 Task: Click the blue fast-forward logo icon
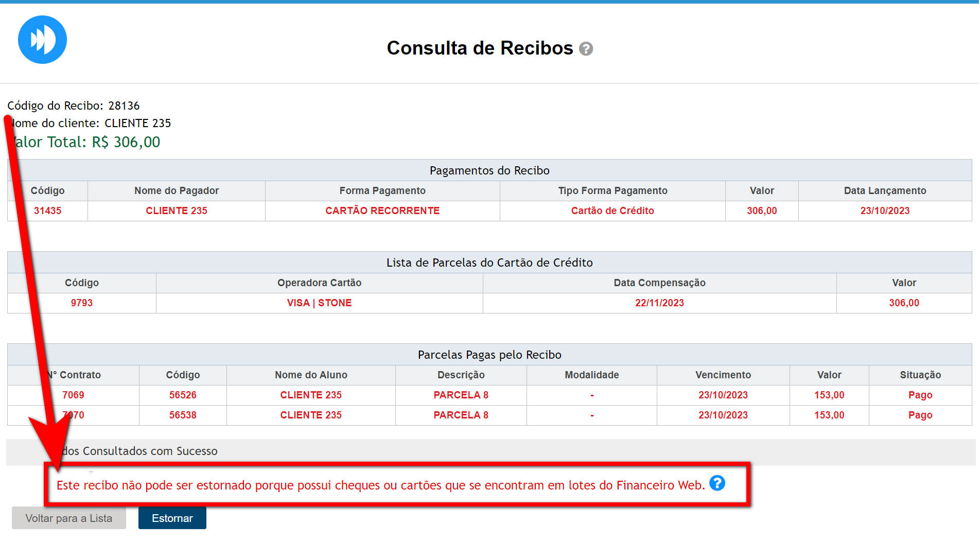tap(42, 40)
